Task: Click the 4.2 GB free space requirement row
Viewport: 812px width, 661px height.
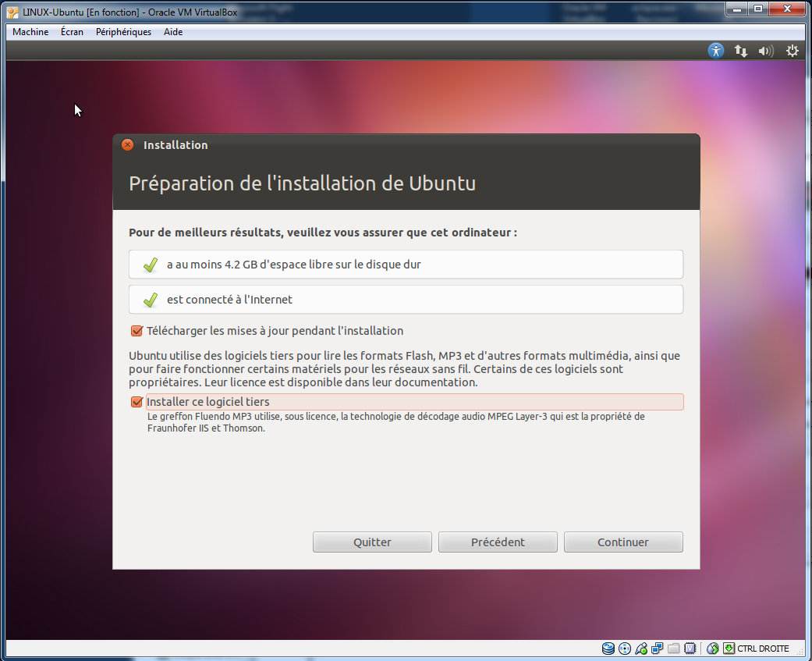Action: click(406, 265)
